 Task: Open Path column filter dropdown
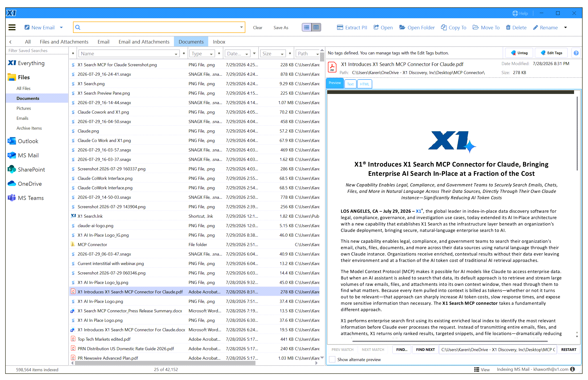[317, 54]
